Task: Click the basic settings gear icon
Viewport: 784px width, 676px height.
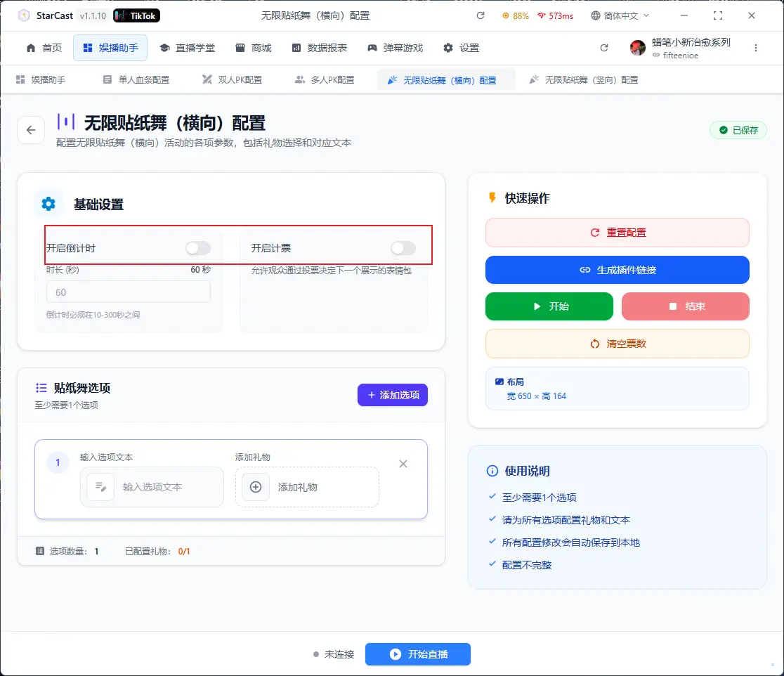Action: point(48,204)
